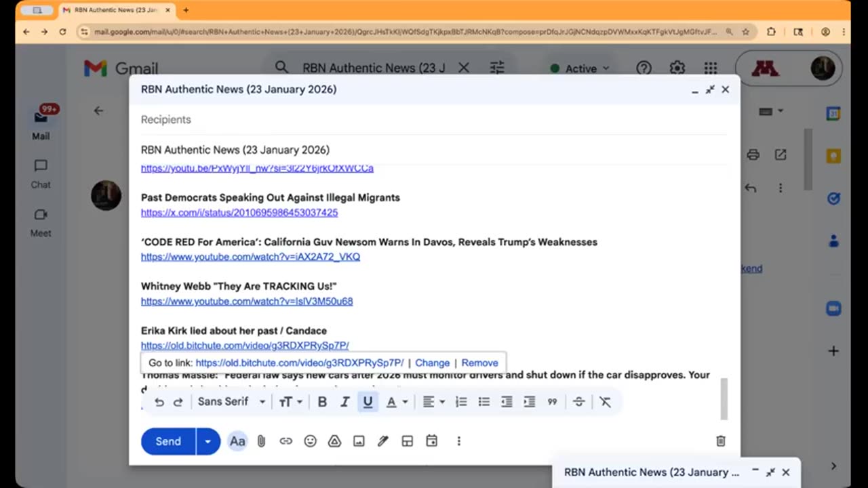Decrease indent of text
Image resolution: width=868 pixels, height=488 pixels.
coord(507,402)
